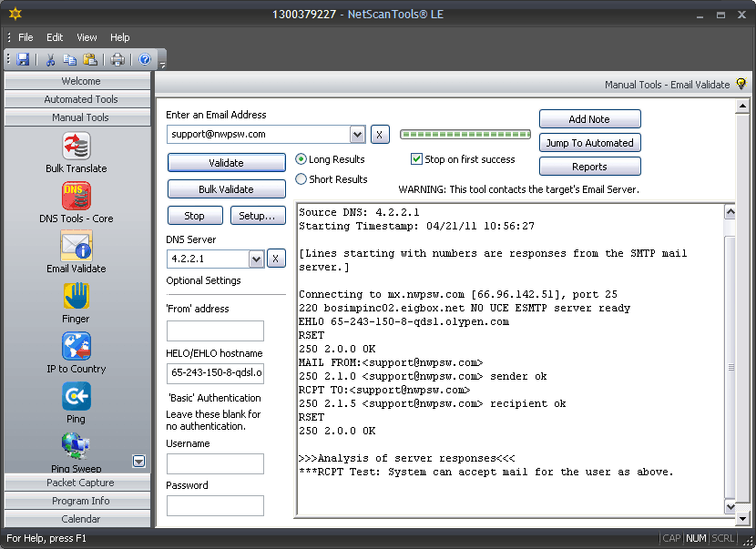
Task: Click the Bulk Validate button
Action: tap(227, 189)
